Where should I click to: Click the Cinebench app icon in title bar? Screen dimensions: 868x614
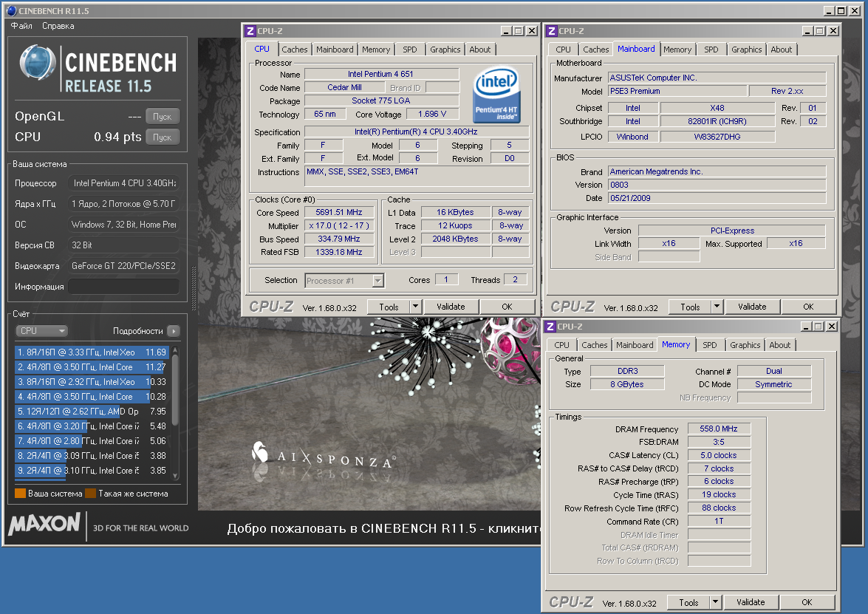[11, 10]
